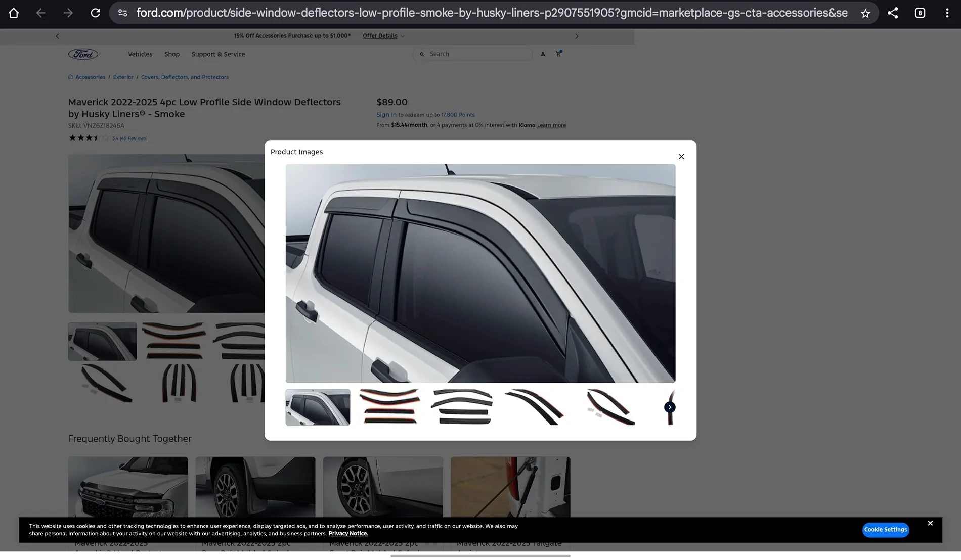Open the Maverick front splash guards card
This screenshot has height=560, width=961.
point(383,504)
